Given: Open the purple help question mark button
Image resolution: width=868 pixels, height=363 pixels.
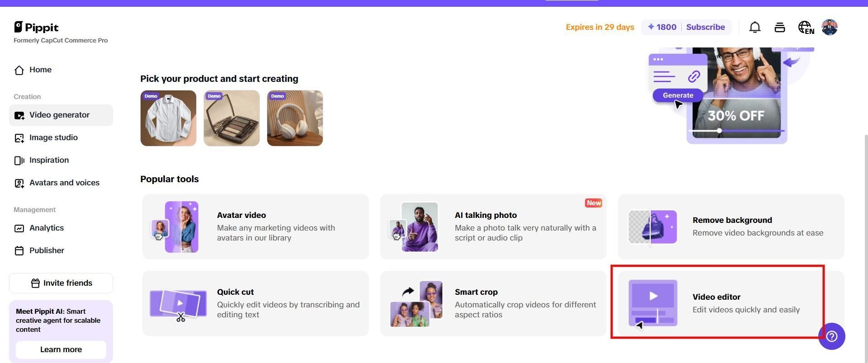Looking at the screenshot, I should 832,336.
